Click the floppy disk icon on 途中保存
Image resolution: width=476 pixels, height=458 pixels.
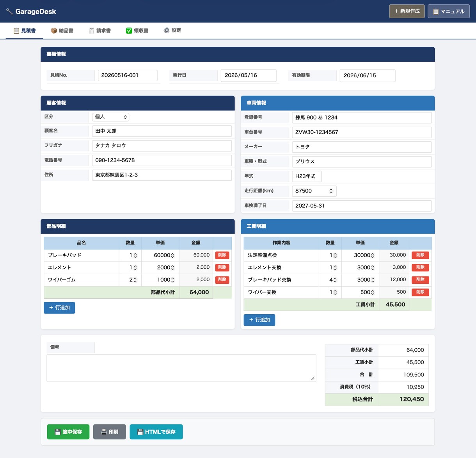(x=58, y=432)
